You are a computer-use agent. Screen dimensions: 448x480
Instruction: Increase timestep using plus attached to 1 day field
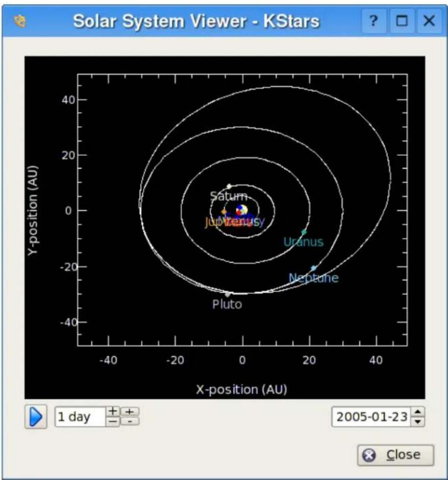tap(113, 411)
